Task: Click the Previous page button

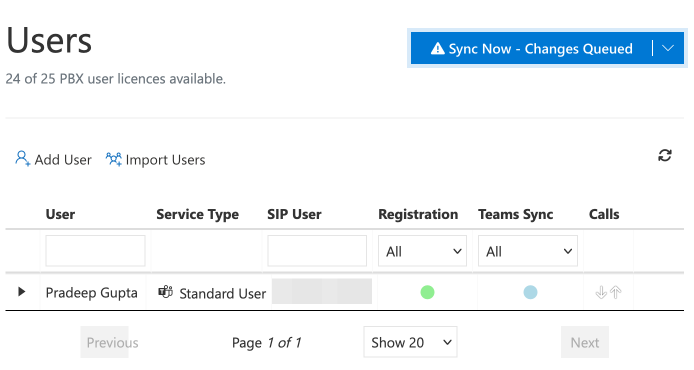Action: (104, 342)
